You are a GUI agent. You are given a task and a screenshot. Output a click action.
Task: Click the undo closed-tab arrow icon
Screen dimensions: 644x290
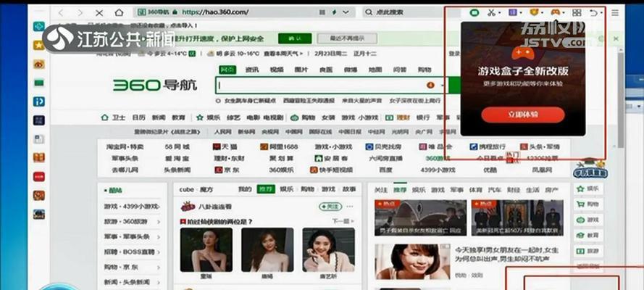[593, 13]
